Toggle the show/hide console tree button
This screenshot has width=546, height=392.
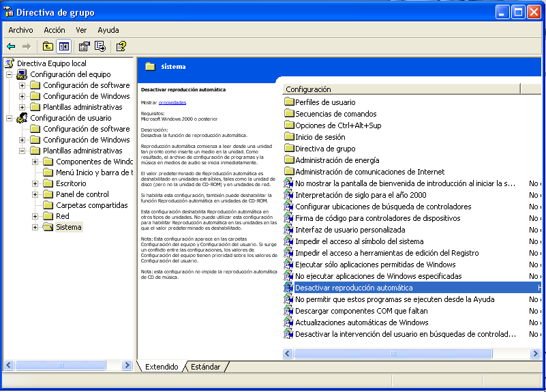63,46
